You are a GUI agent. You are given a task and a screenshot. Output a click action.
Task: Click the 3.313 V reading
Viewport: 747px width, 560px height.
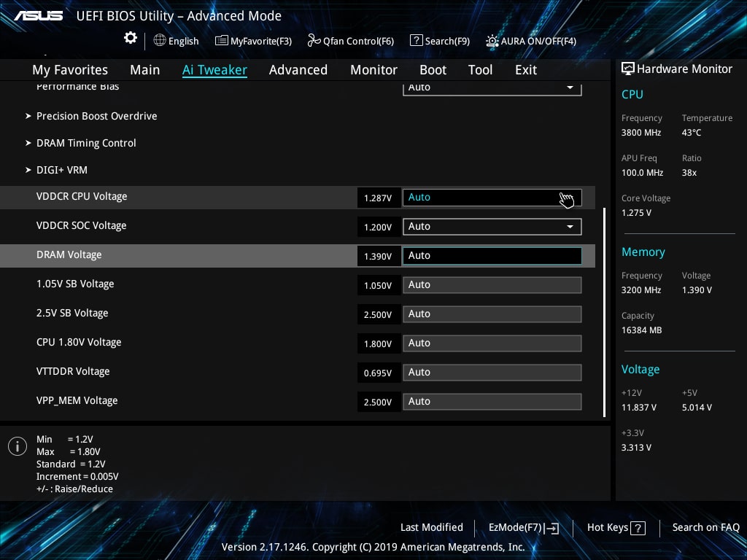point(636,447)
